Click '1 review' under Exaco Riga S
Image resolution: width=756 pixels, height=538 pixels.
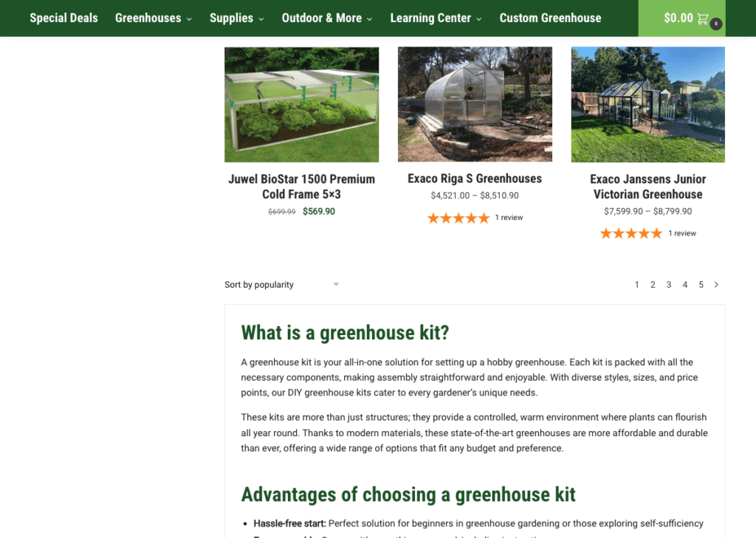pyautogui.click(x=509, y=218)
